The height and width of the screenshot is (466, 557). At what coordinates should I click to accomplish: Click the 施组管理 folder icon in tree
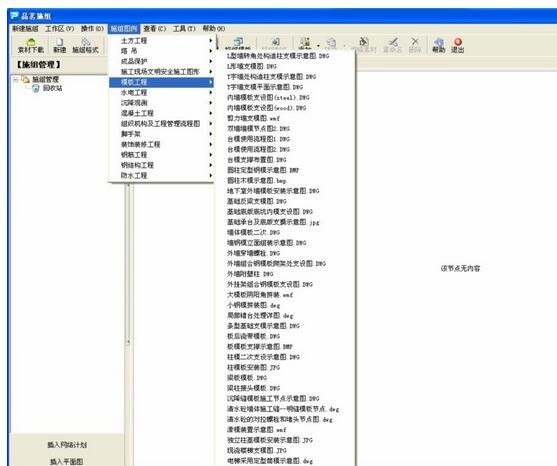tap(25, 79)
